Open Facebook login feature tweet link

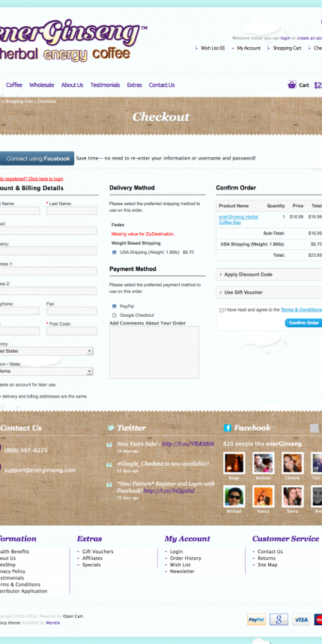tap(168, 490)
